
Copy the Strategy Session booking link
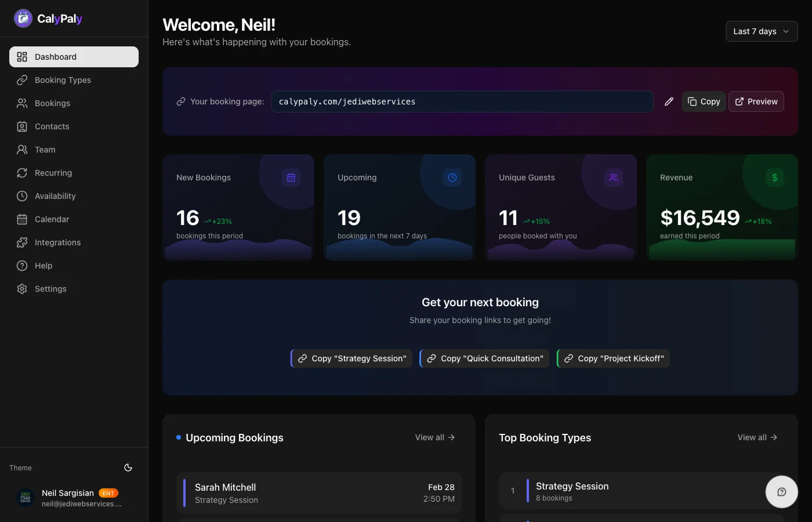click(x=351, y=358)
